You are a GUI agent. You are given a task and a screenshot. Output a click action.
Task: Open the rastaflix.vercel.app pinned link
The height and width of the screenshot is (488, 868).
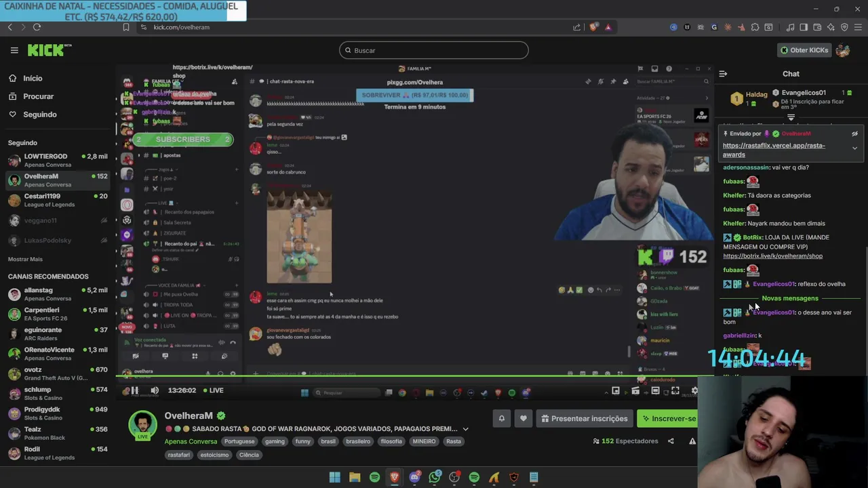tap(774, 150)
